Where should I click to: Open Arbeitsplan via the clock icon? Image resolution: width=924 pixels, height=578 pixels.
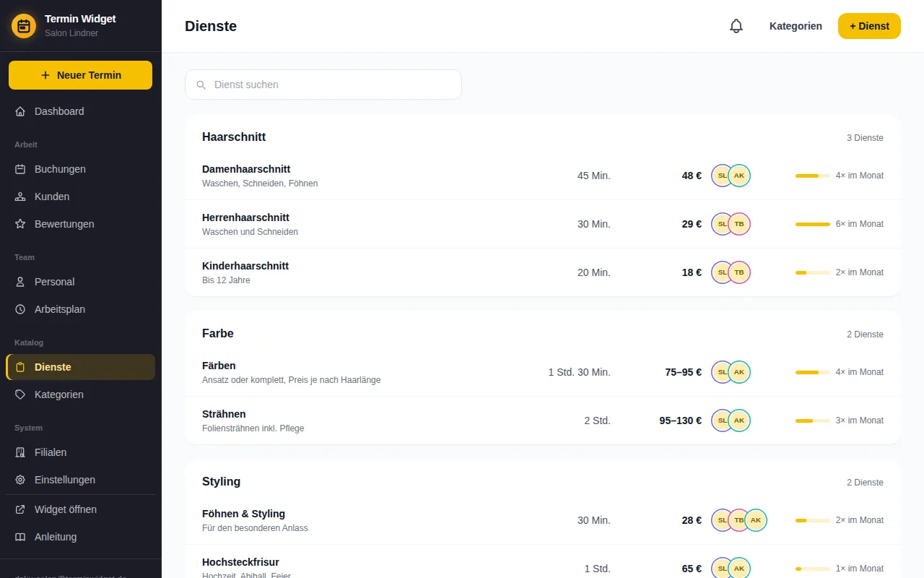tap(20, 309)
